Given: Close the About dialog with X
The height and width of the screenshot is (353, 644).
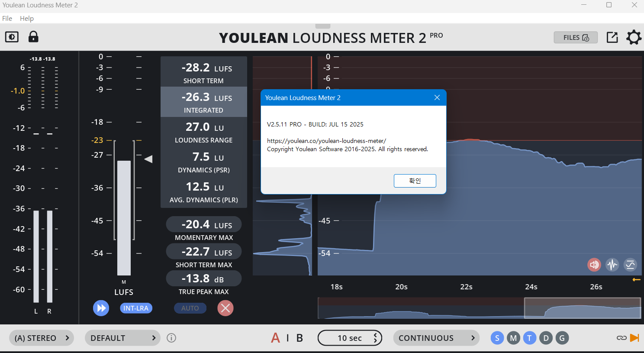Looking at the screenshot, I should [437, 97].
